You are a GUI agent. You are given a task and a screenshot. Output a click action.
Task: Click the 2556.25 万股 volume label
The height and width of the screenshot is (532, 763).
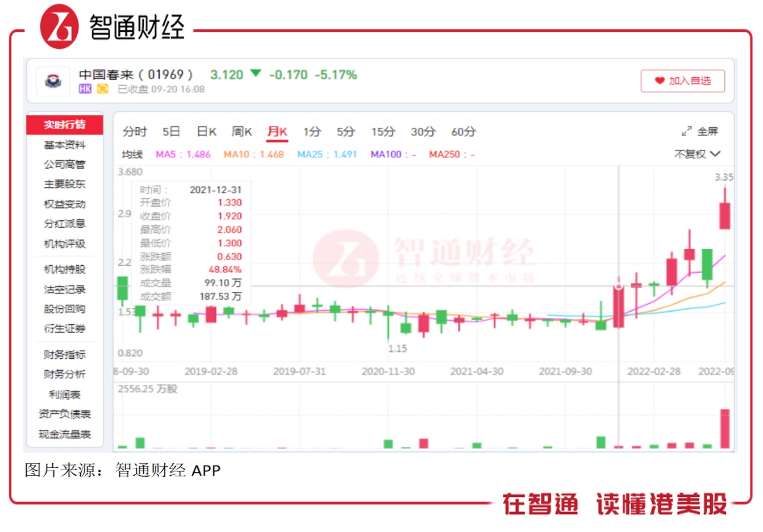tap(148, 389)
